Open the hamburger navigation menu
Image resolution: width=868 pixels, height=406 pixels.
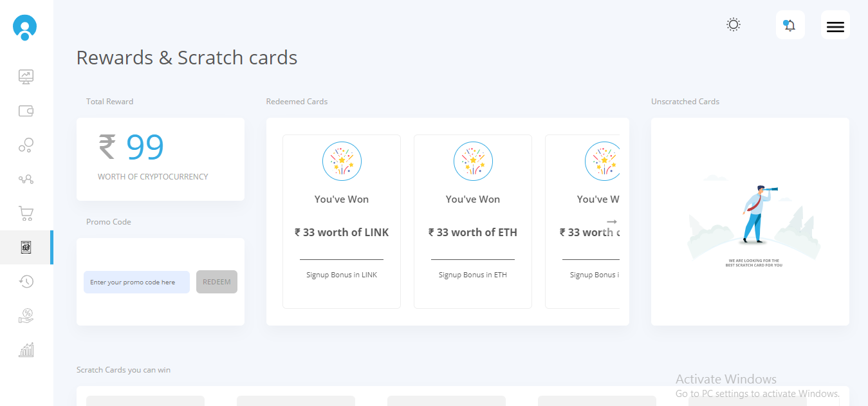tap(835, 26)
